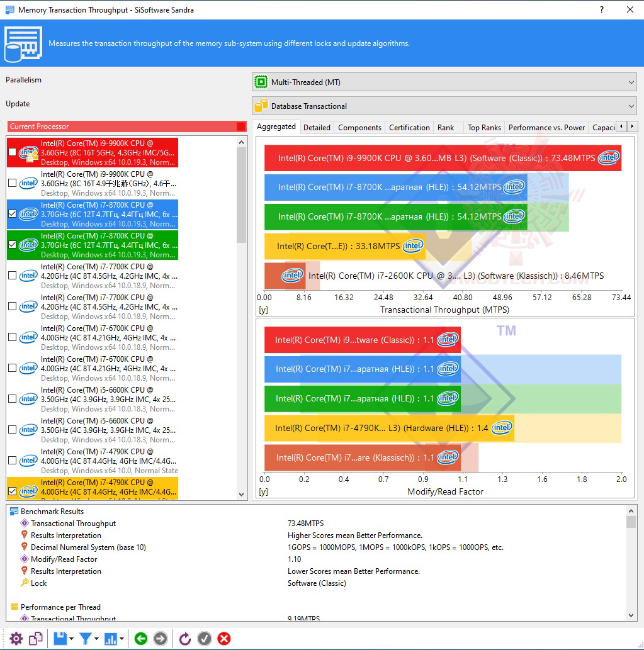
Task: Click Intel logo on i7-2600K bar
Action: pos(292,276)
